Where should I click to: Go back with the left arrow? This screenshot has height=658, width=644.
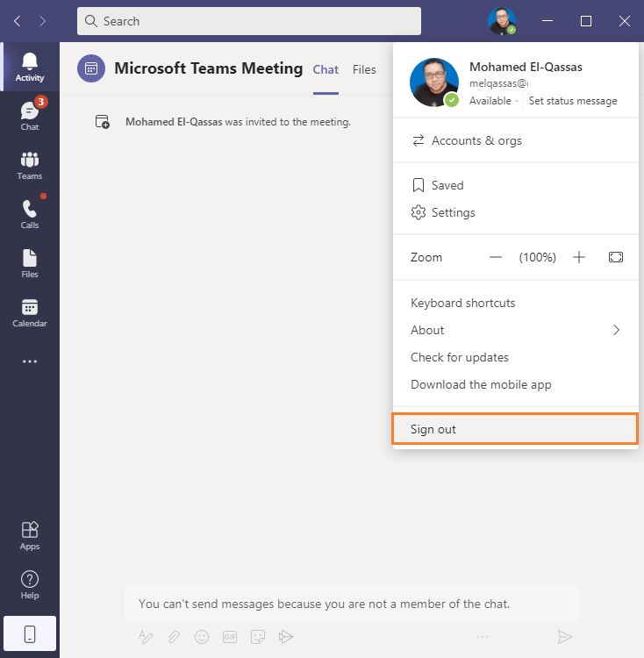pos(18,21)
